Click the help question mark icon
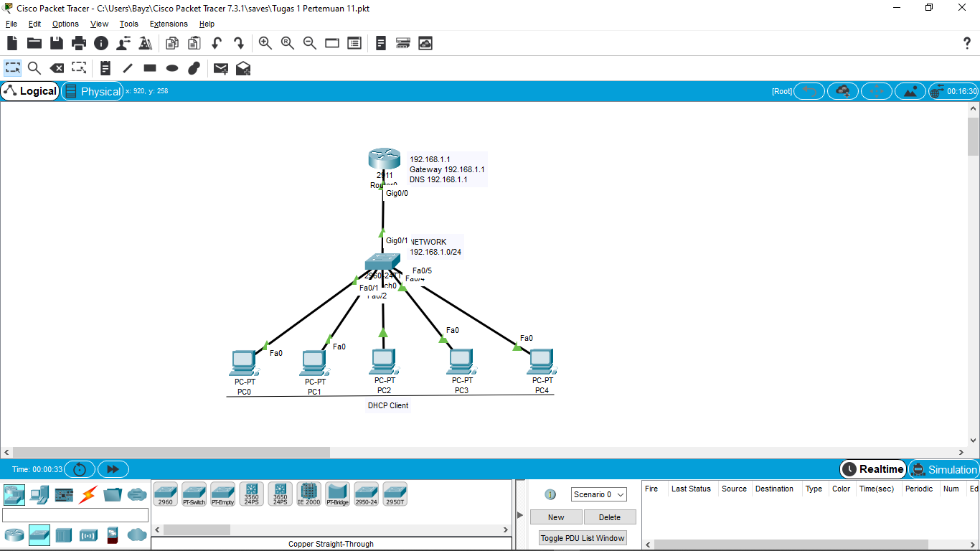This screenshot has height=551, width=980. pyautogui.click(x=966, y=43)
